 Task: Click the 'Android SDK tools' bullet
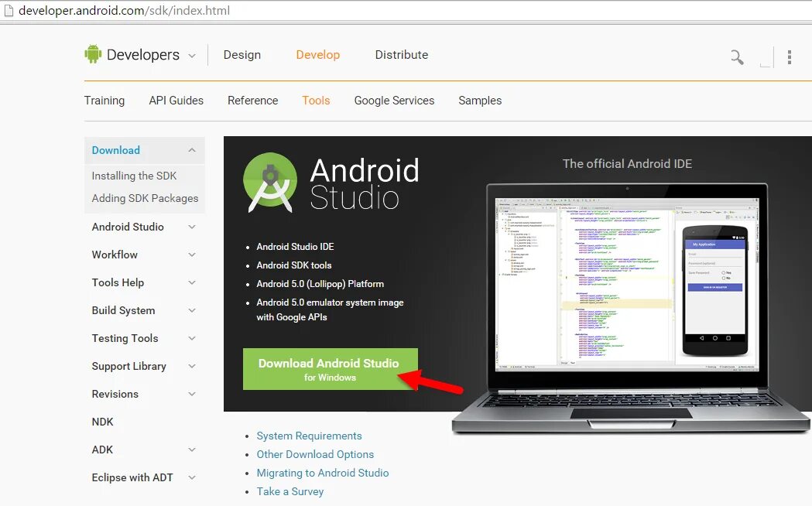point(293,265)
